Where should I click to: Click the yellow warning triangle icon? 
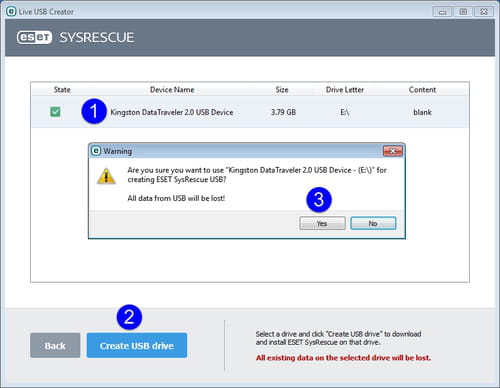click(x=106, y=176)
